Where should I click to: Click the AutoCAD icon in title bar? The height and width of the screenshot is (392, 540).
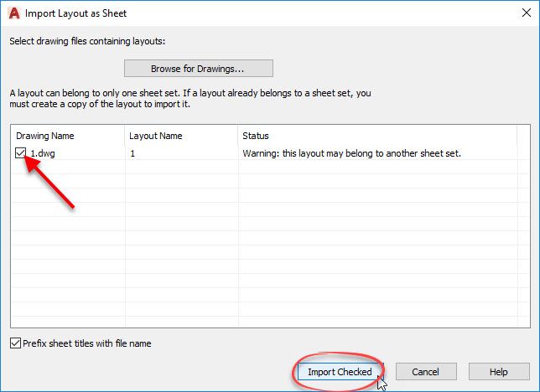coord(13,13)
